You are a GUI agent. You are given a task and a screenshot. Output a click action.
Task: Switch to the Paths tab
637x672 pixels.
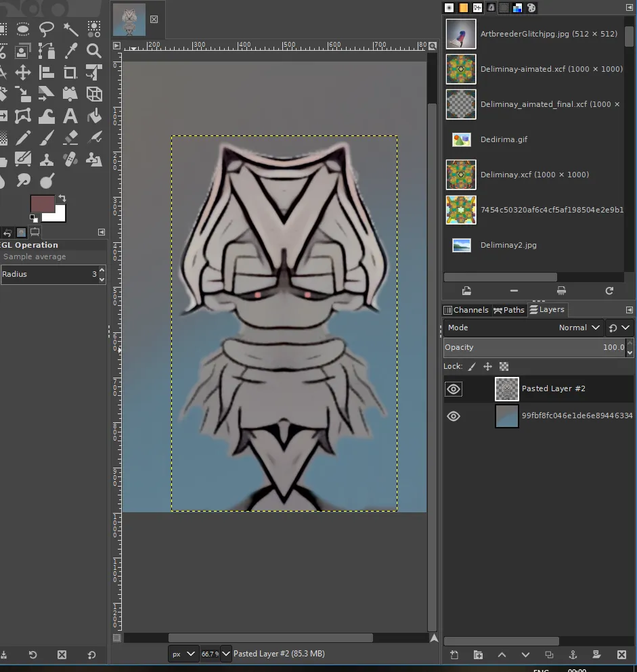[x=509, y=310]
